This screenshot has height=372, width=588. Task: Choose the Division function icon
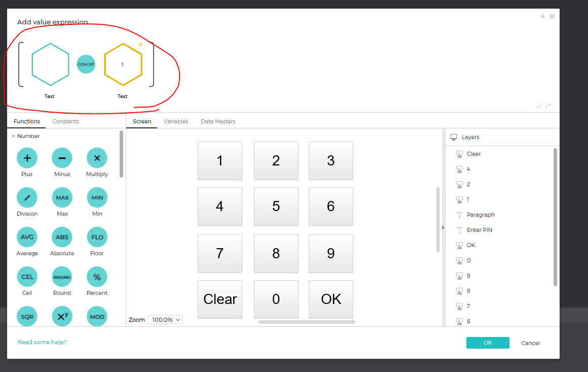[27, 197]
